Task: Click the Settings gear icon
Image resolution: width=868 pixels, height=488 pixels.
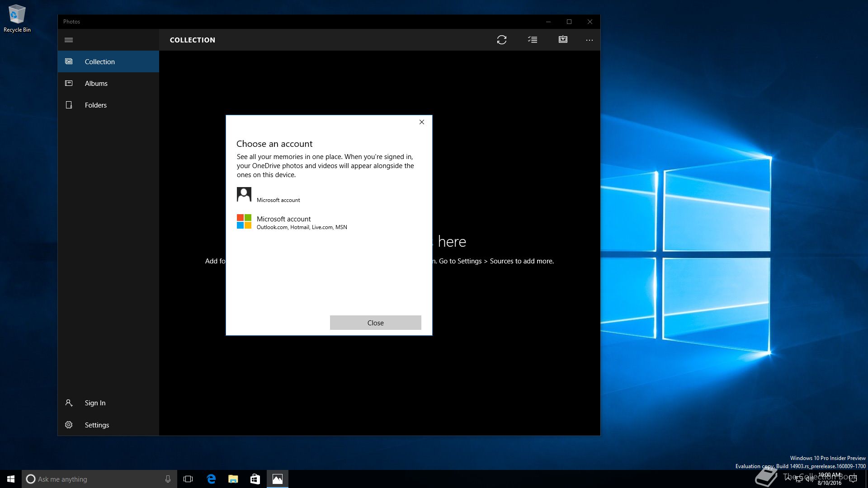Action: point(69,425)
